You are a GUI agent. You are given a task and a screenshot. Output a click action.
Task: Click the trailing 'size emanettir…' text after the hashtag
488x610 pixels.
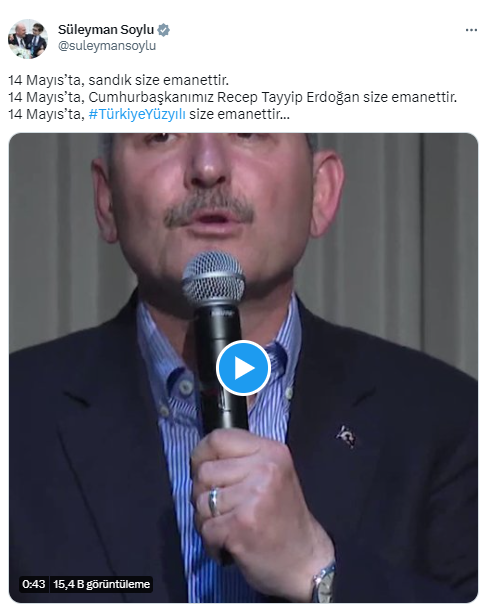point(239,114)
